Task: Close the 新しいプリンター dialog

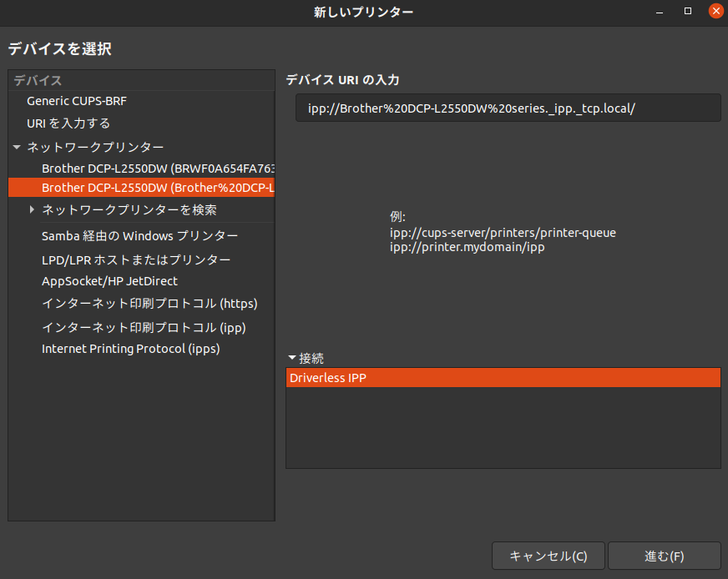Action: (x=715, y=12)
